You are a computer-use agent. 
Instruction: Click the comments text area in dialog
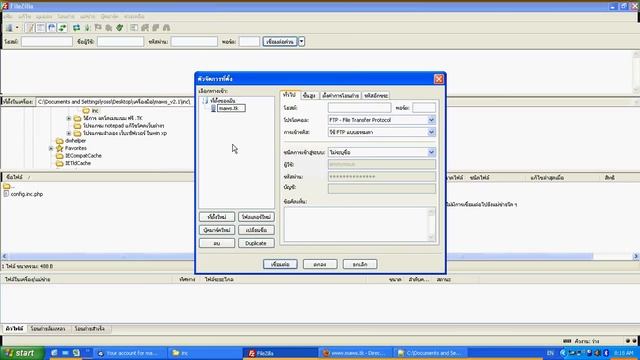(x=360, y=224)
